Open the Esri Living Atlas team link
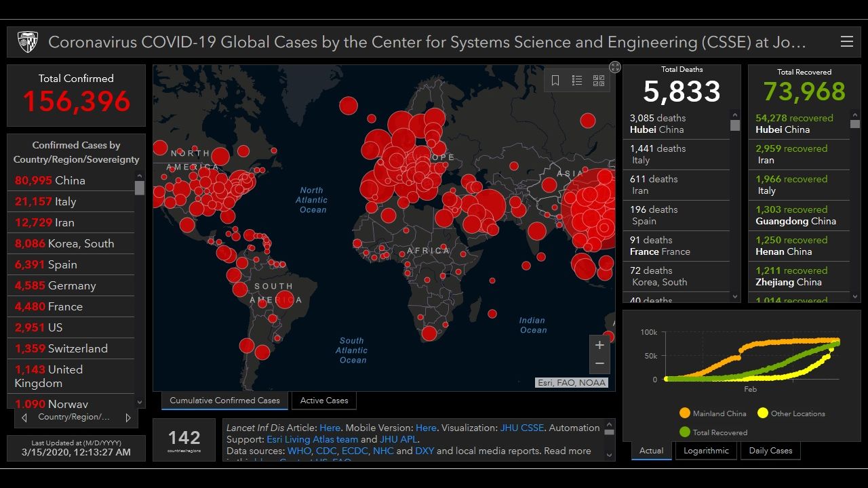 pos(312,439)
